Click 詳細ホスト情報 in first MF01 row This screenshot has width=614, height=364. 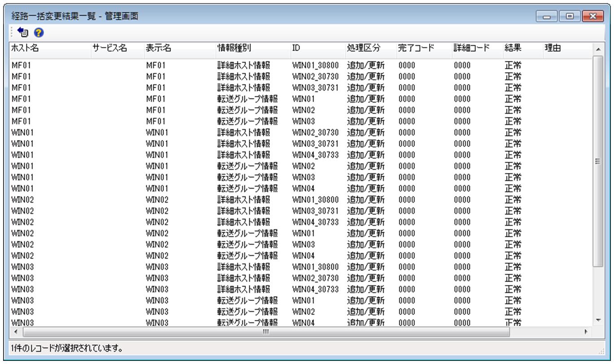[244, 65]
